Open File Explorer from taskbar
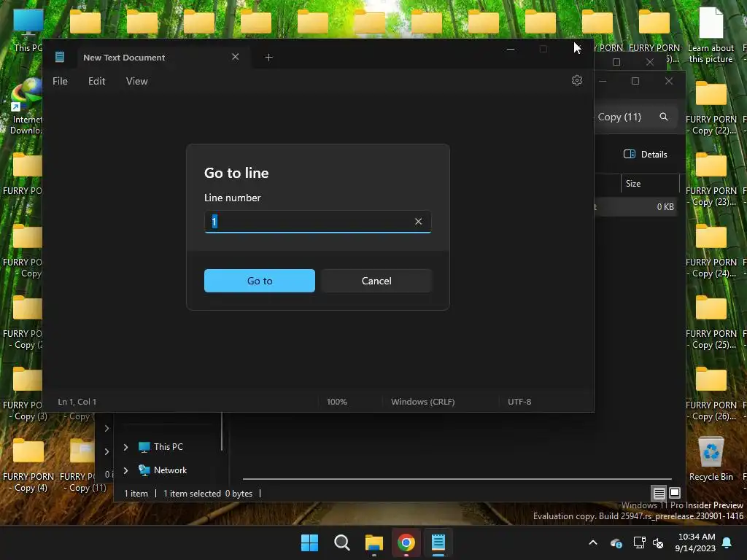Viewport: 747px width, 560px height. click(x=374, y=542)
